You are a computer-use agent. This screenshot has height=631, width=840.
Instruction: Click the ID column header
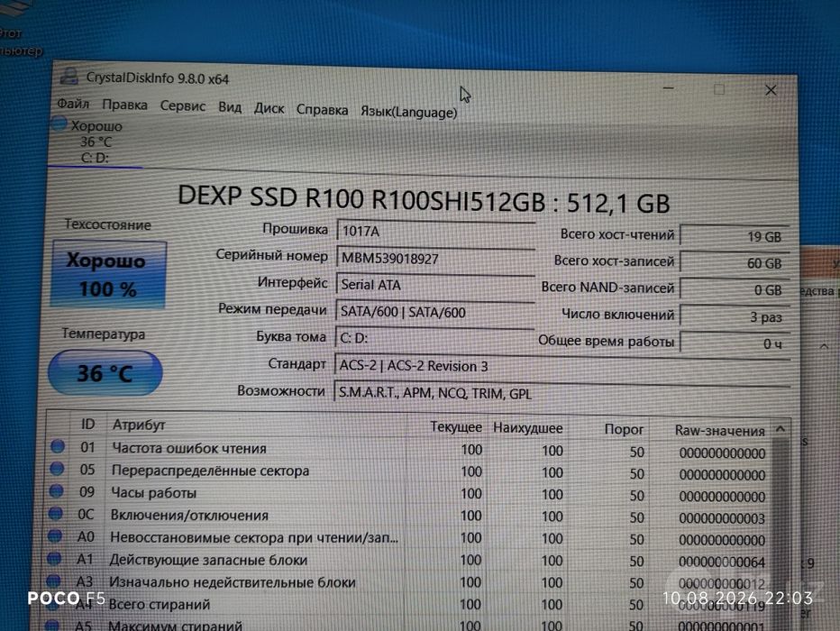87,425
